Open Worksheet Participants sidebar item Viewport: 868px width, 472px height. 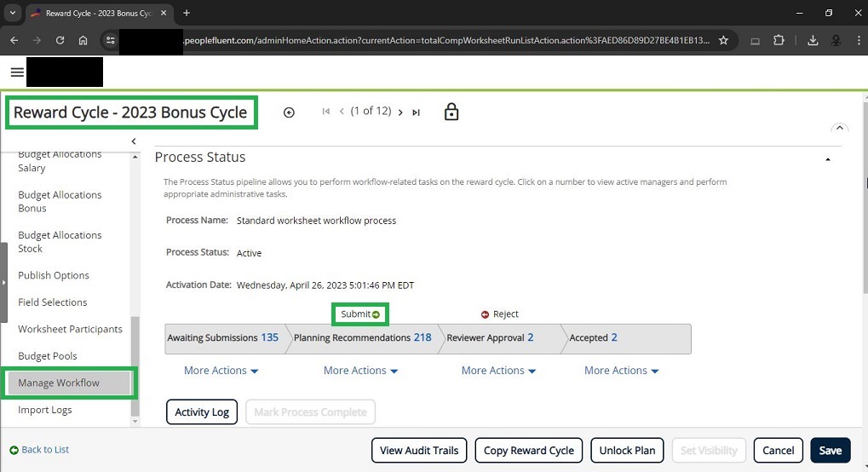tap(70, 329)
